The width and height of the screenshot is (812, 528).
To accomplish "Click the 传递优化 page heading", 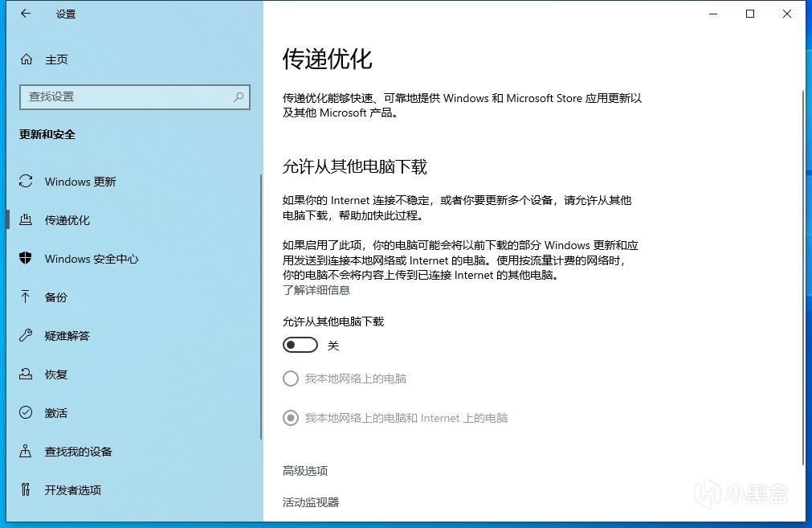I will [327, 59].
